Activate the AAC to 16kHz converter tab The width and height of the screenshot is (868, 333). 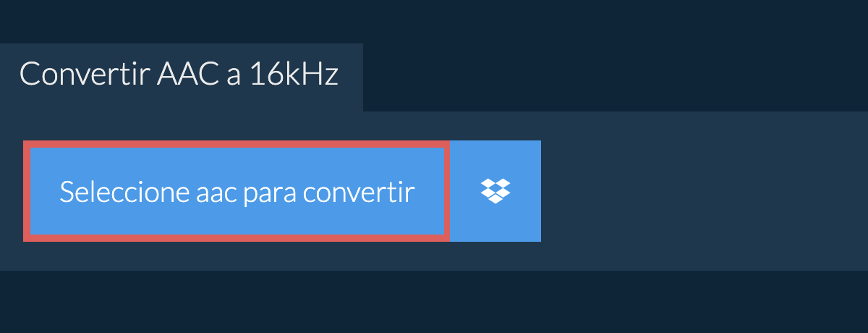pyautogui.click(x=181, y=77)
